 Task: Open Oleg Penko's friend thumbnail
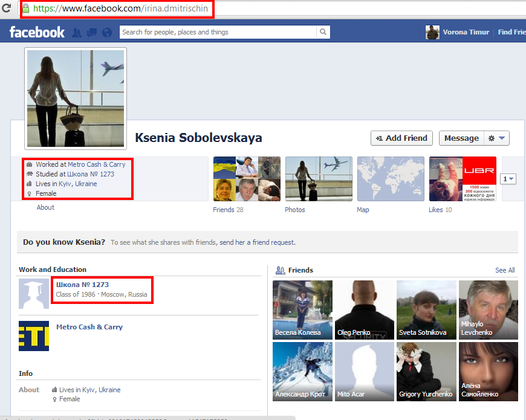tap(365, 309)
